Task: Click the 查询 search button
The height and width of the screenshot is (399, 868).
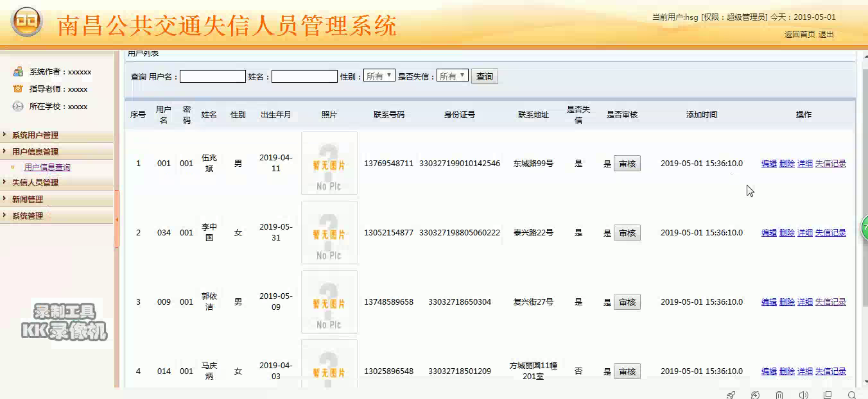Action: point(485,76)
